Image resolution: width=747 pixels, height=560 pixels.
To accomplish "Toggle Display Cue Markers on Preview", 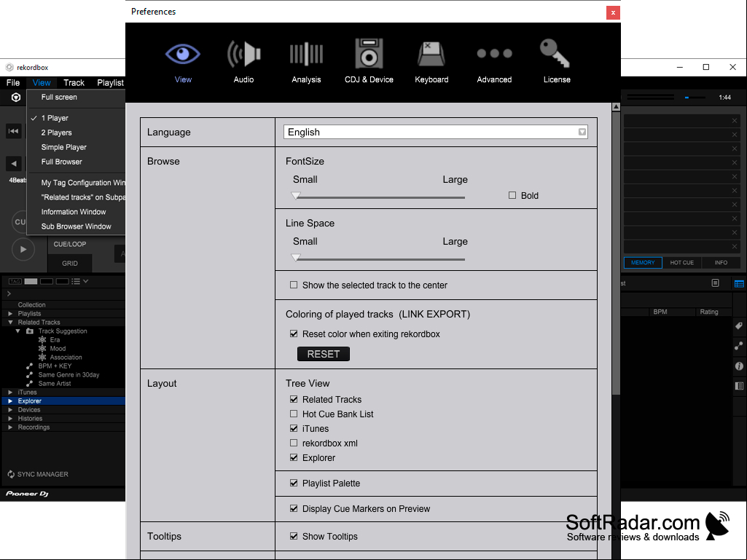I will click(294, 508).
